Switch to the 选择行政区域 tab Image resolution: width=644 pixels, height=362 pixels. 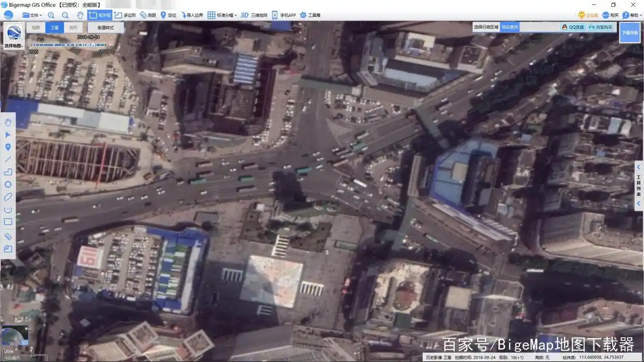486,27
